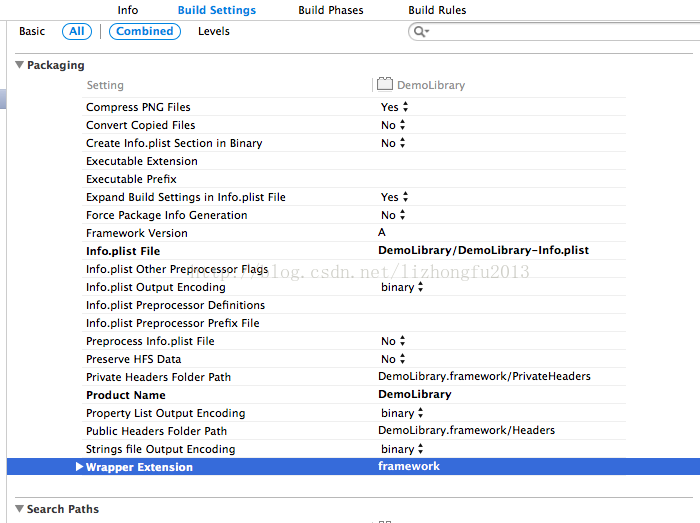
Task: Open Strings file Output Encoding popup
Action: [402, 449]
